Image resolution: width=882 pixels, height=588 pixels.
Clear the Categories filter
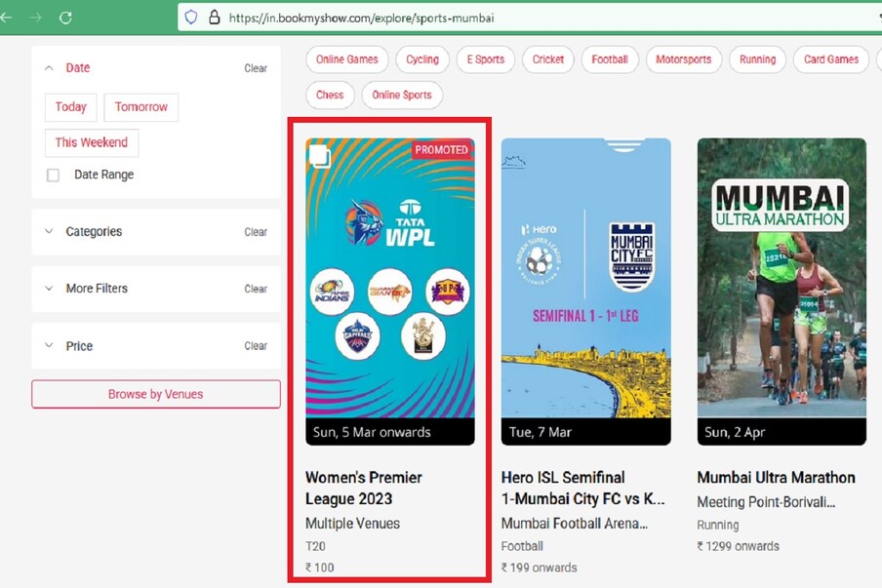256,232
